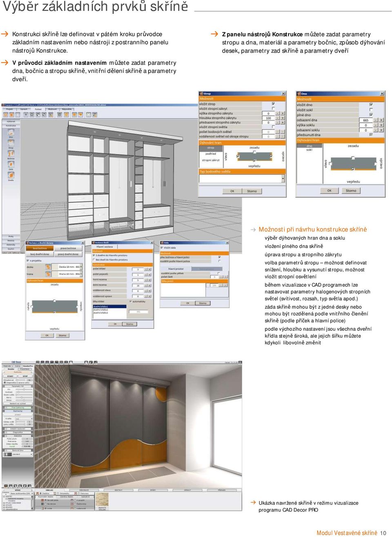Enable vložit stropní zákryt checkbox
Screen dimensions: 392x537
pyautogui.click(x=273, y=109)
